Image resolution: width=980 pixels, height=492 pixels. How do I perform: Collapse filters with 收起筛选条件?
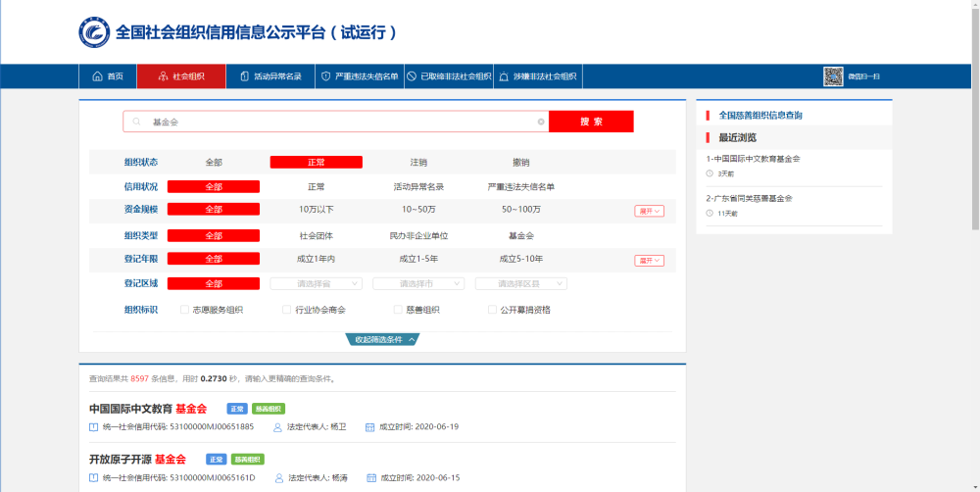coord(382,339)
